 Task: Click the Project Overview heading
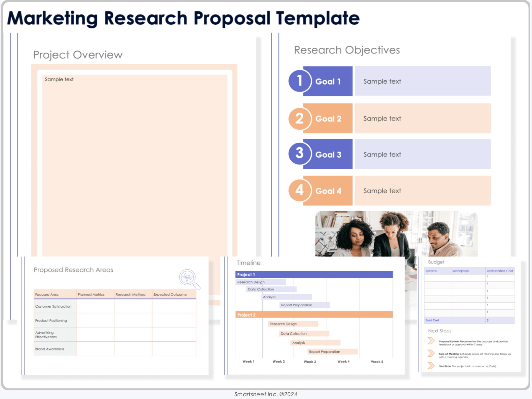[x=78, y=55]
